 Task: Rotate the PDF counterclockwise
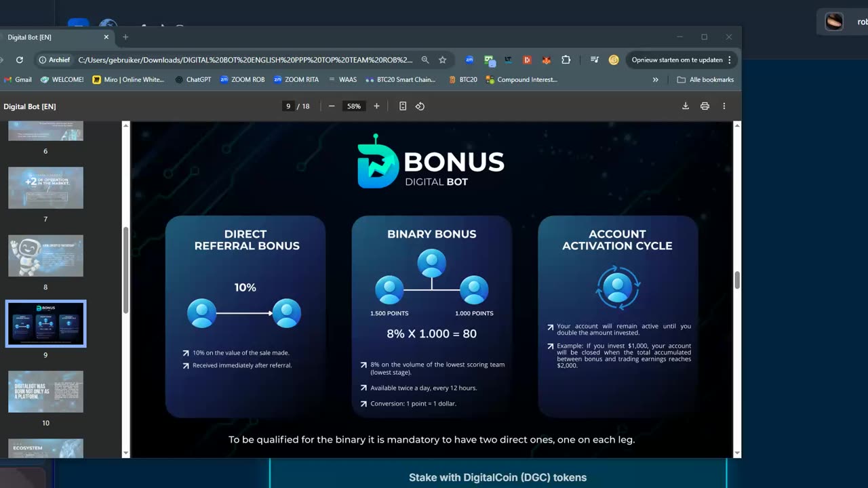[x=420, y=106]
